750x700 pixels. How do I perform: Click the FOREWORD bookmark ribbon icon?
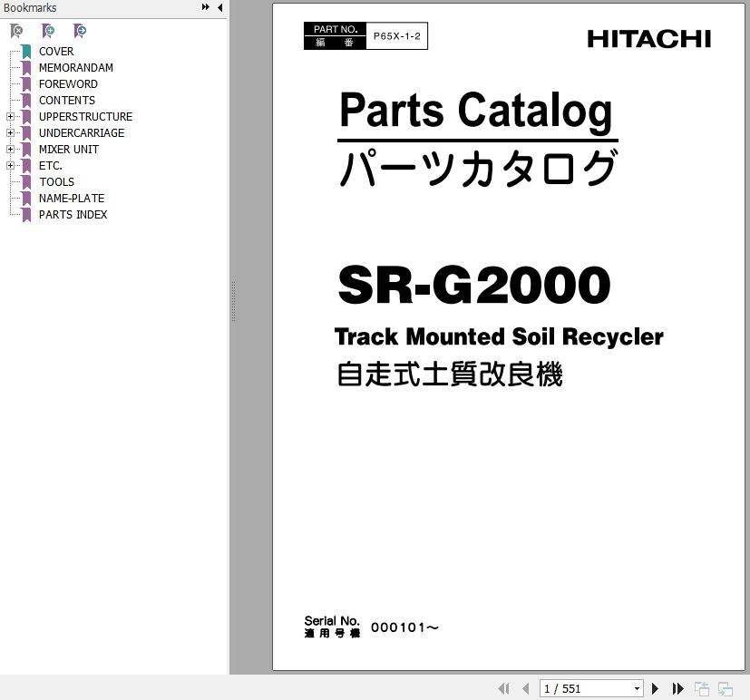(26, 84)
